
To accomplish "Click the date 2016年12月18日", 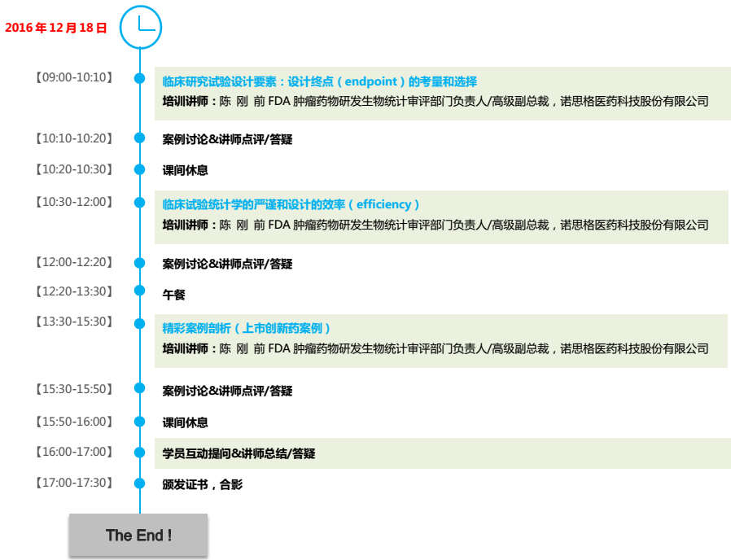I will [x=56, y=28].
